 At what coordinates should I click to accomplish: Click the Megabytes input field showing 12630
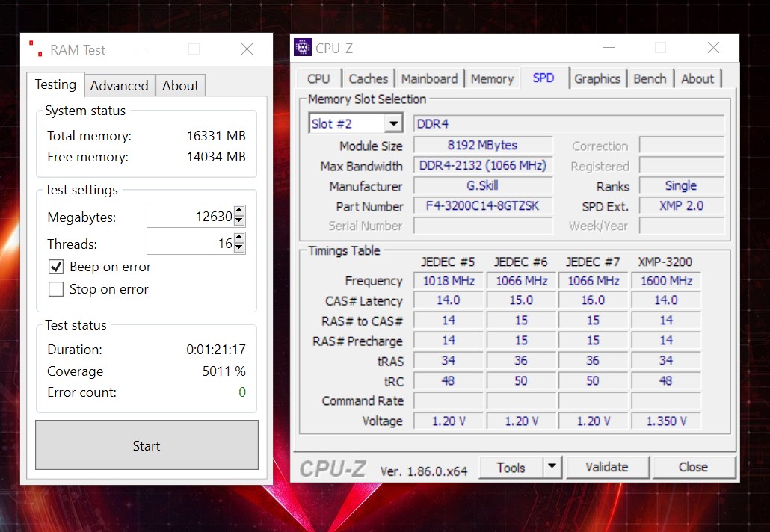(191, 217)
